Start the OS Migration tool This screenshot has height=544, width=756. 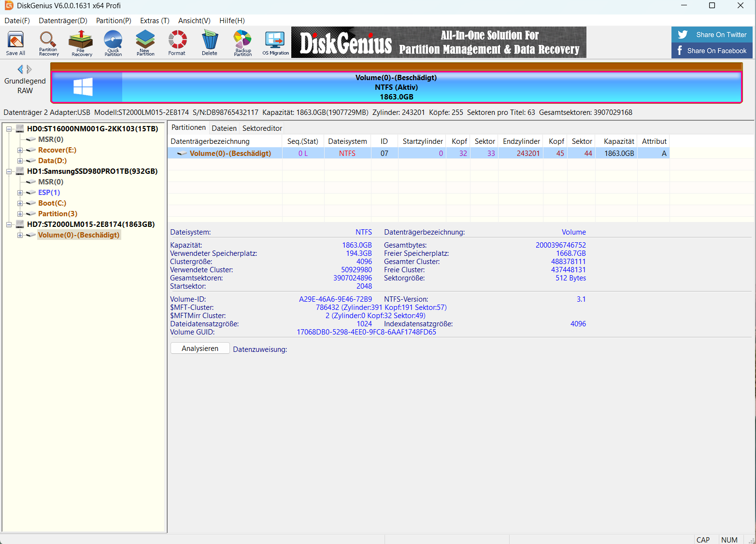click(275, 43)
